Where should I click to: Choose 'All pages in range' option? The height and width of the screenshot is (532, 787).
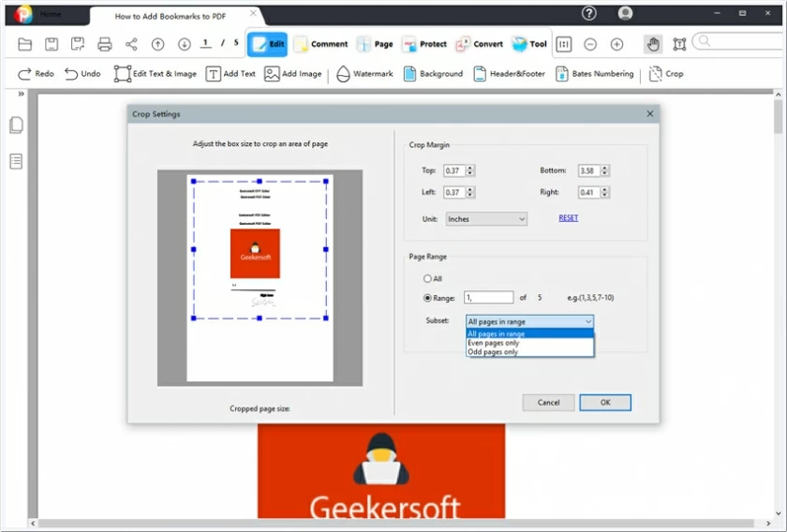[530, 333]
